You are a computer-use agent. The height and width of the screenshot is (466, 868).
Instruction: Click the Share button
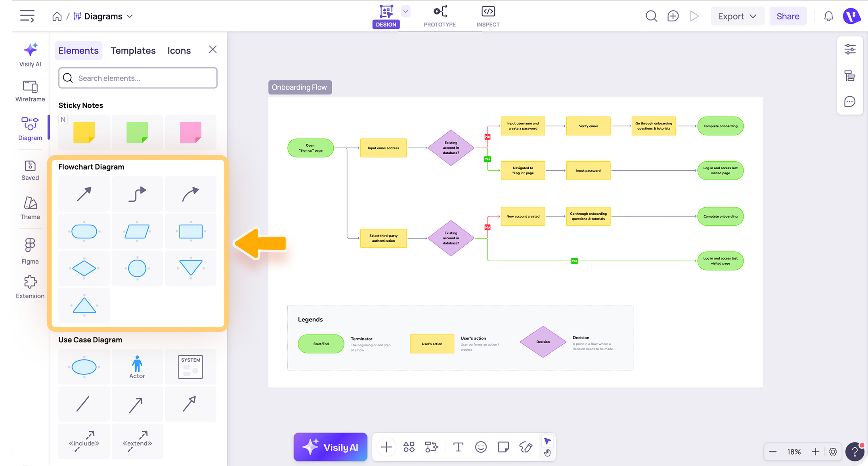point(788,16)
